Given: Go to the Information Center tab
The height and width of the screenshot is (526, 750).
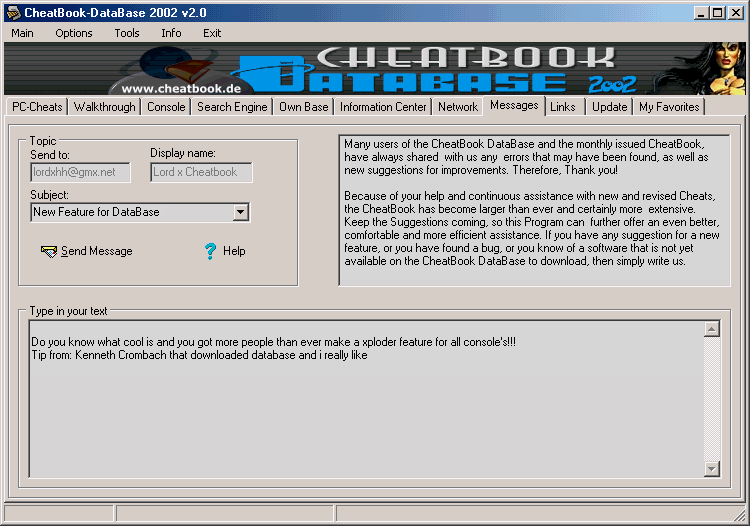Looking at the screenshot, I should (x=383, y=107).
